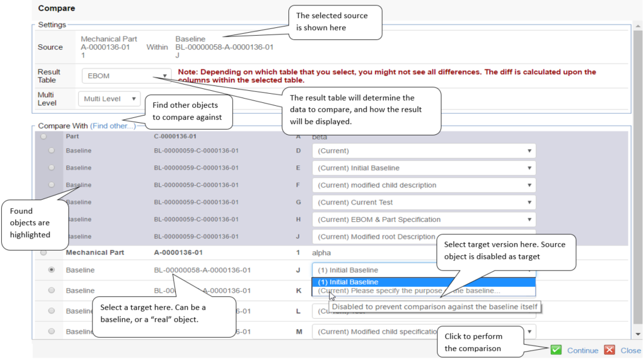Click the red Close X icon
Screen dimensions: 644x360
click(610, 350)
